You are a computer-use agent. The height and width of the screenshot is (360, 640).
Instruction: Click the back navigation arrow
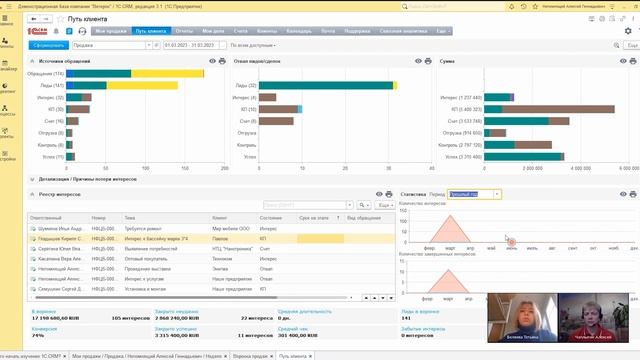(x=34, y=19)
